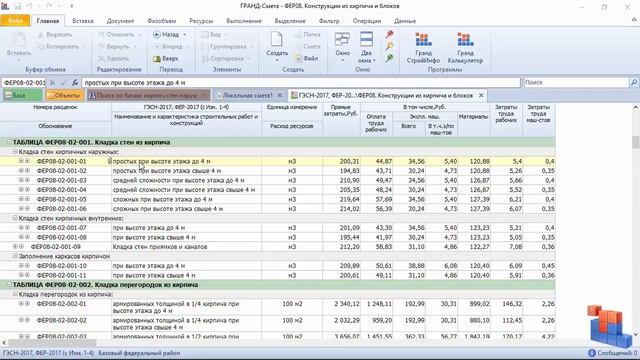
Task: Open the Вставка ribbon tab
Action: tap(83, 21)
